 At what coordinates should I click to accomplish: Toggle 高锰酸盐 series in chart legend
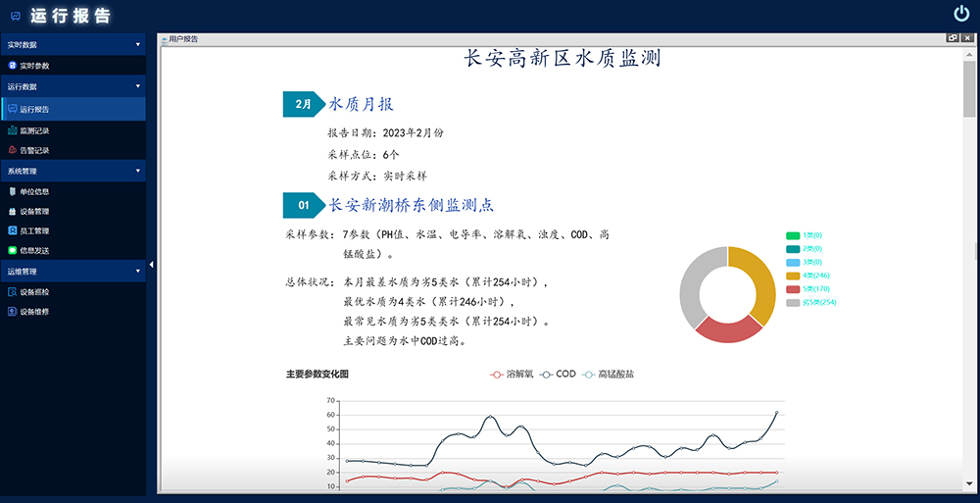[x=609, y=375]
